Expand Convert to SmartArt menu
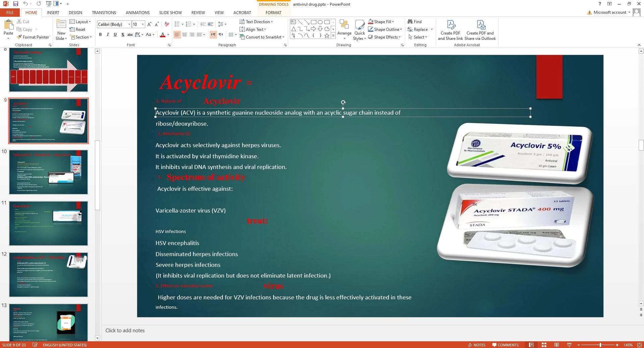Screen dimensions: 644x348 pyautogui.click(x=262, y=37)
